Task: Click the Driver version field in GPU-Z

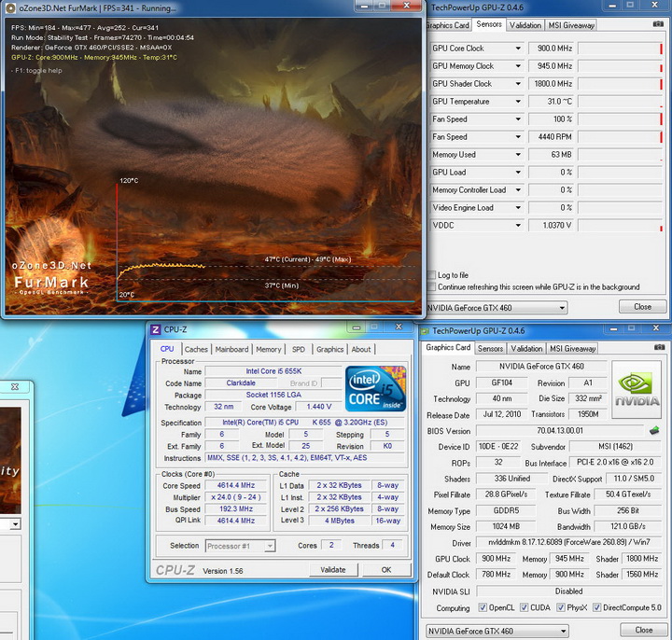Action: pos(568,542)
